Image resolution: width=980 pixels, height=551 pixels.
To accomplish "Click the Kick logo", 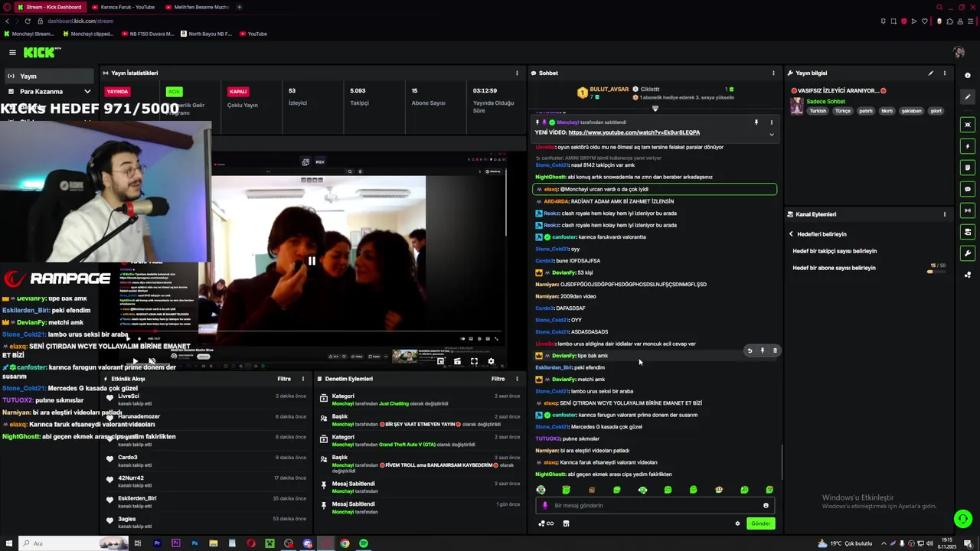I will click(41, 52).
